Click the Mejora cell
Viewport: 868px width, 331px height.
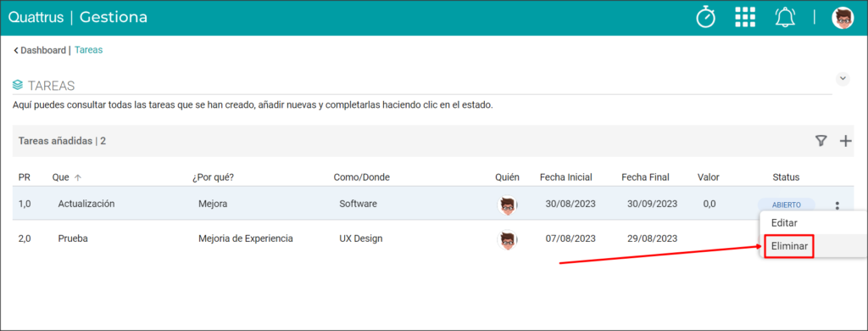click(213, 204)
